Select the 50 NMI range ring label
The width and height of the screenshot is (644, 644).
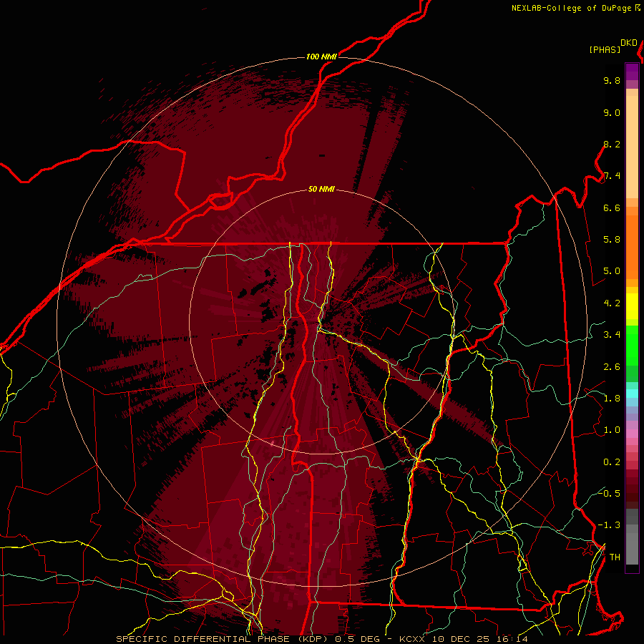[321, 189]
